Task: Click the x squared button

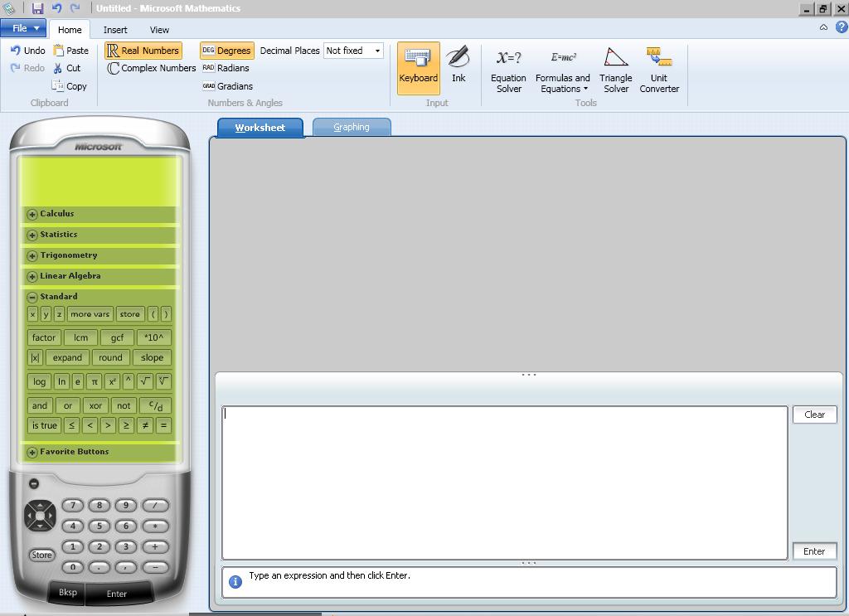Action: point(112,381)
